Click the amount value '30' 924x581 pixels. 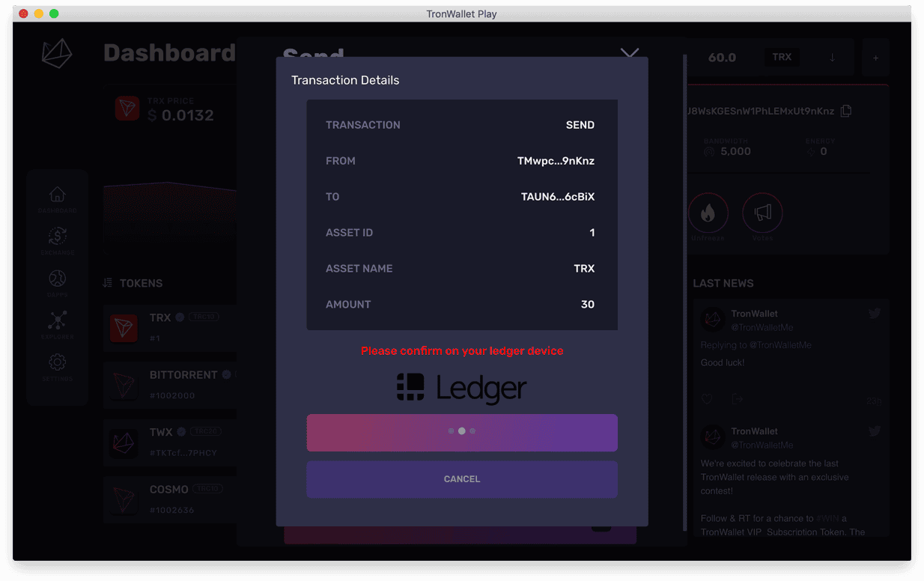click(588, 305)
